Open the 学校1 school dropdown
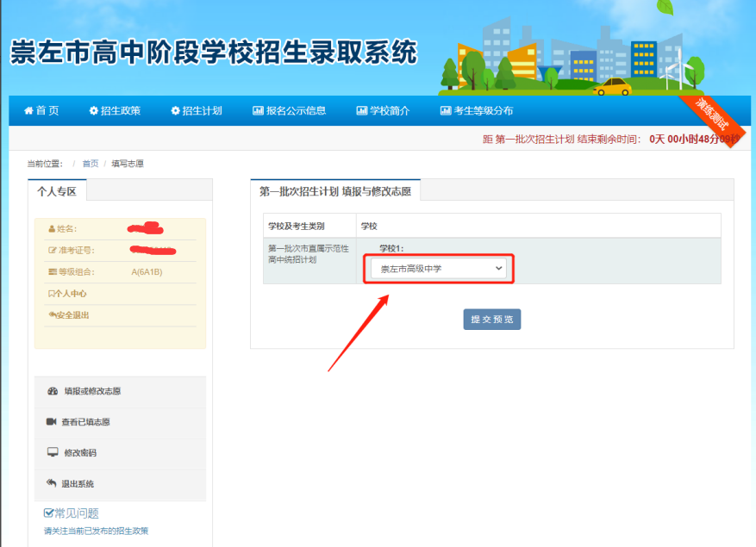756x547 pixels. tap(438, 269)
